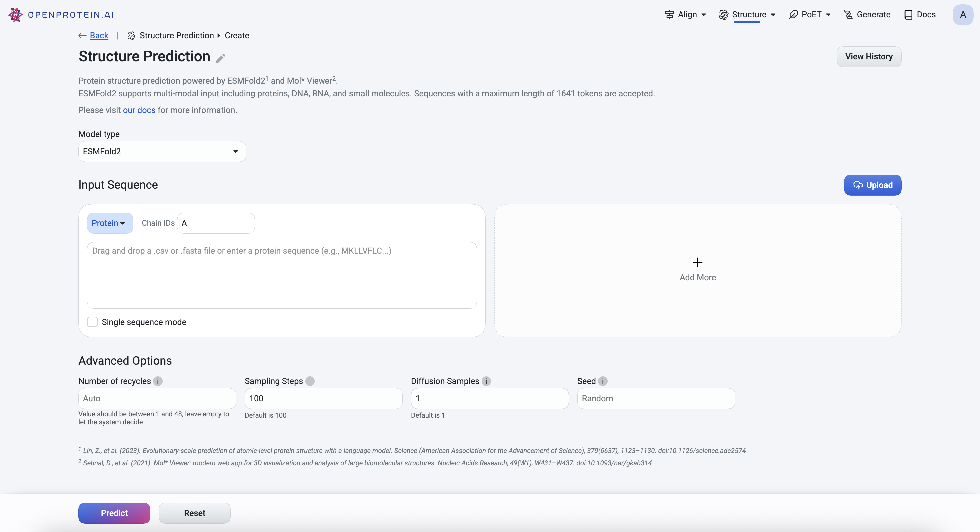Click Structure Prediction breadcrumb text
Image resolution: width=980 pixels, height=532 pixels.
[x=177, y=36]
